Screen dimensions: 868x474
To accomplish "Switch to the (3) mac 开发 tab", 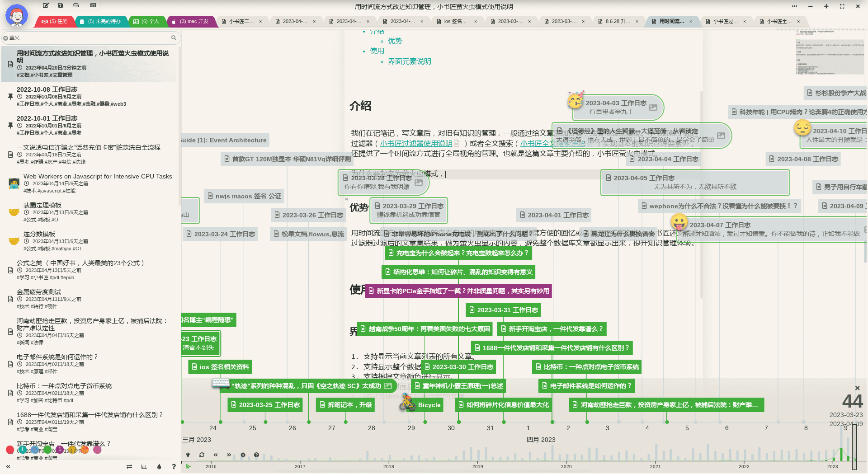I will [x=190, y=21].
